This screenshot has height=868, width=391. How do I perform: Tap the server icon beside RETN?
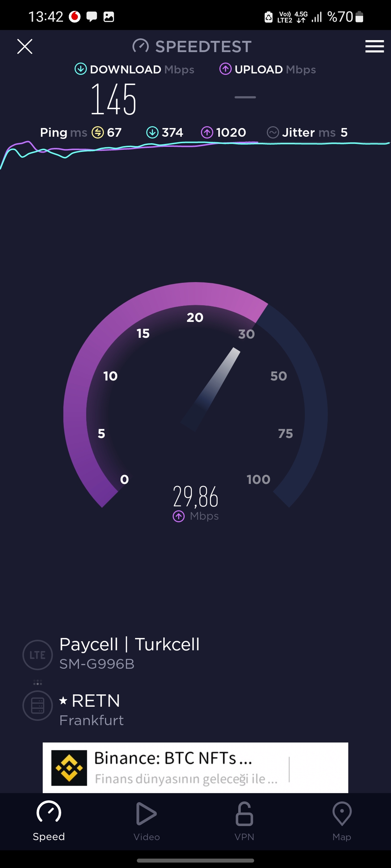(x=38, y=706)
